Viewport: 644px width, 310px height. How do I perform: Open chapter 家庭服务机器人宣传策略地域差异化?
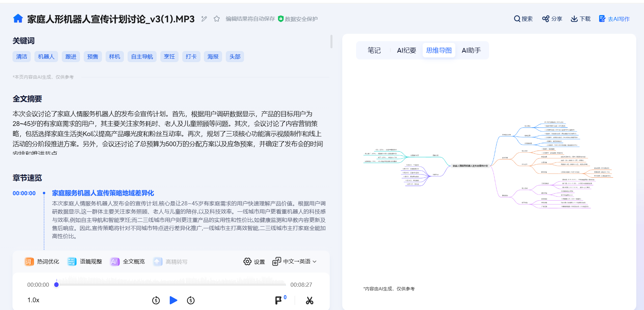coord(103,193)
